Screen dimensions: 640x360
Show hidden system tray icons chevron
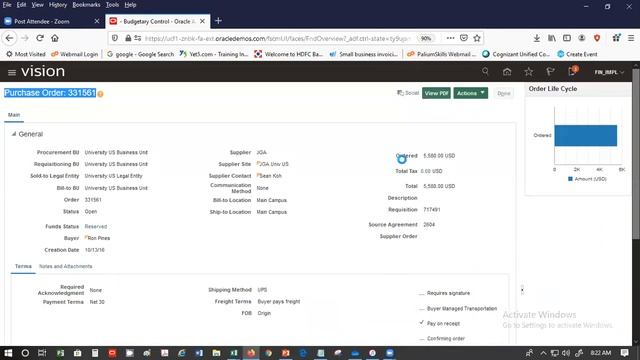click(x=543, y=353)
